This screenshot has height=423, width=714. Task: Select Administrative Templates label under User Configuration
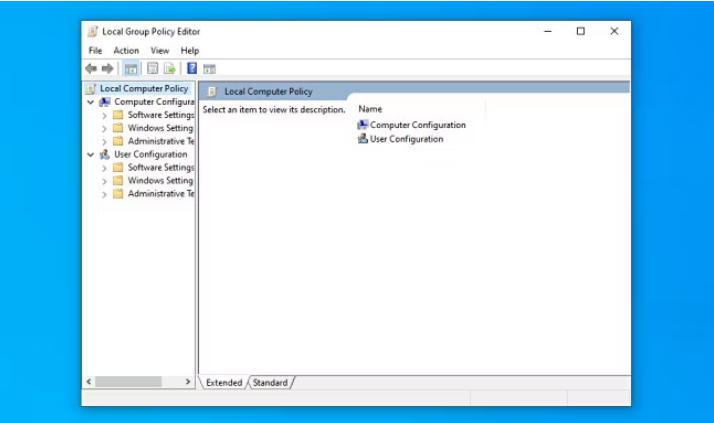[161, 194]
